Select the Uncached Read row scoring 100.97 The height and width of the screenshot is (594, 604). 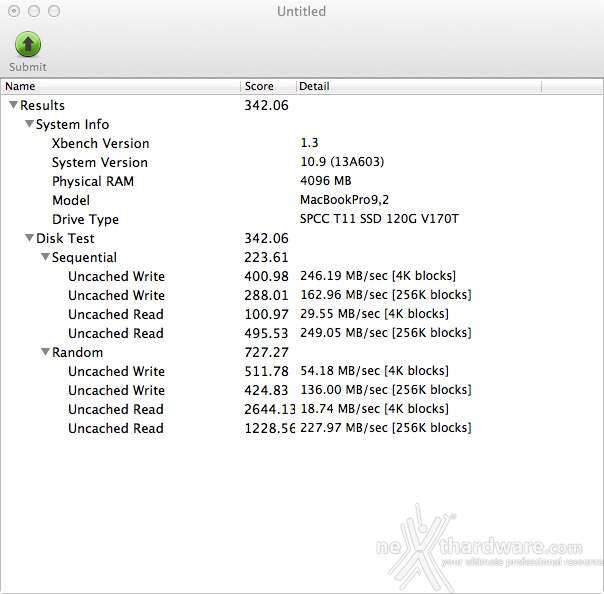(302, 314)
